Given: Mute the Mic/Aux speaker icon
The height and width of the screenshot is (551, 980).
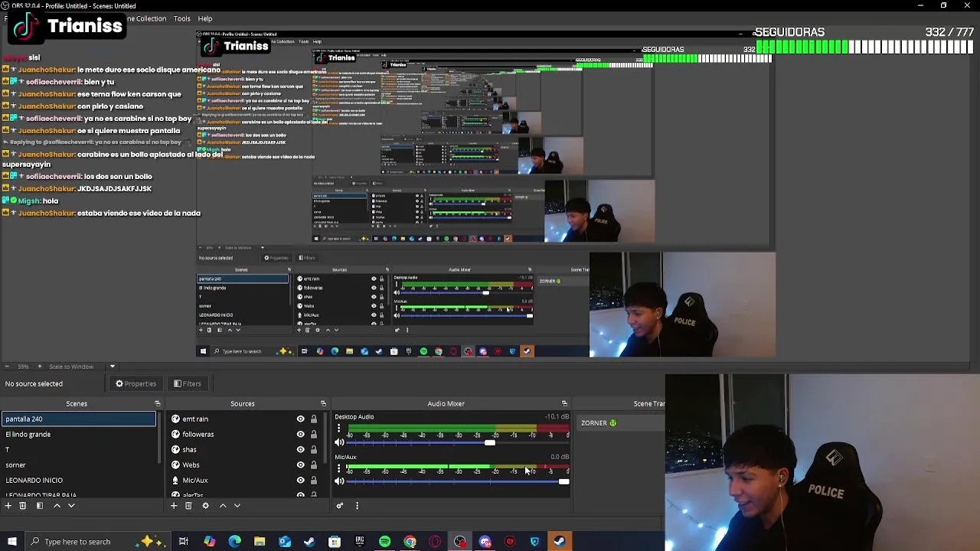Looking at the screenshot, I should (340, 481).
